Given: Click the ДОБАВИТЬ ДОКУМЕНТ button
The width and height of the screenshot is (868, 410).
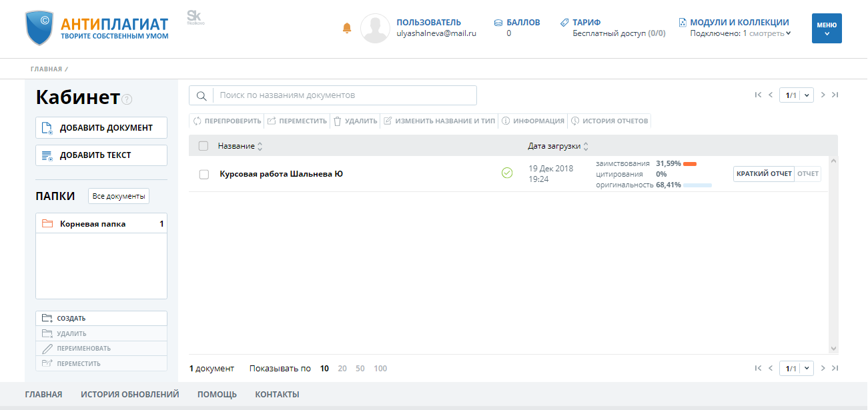Looking at the screenshot, I should (x=101, y=128).
